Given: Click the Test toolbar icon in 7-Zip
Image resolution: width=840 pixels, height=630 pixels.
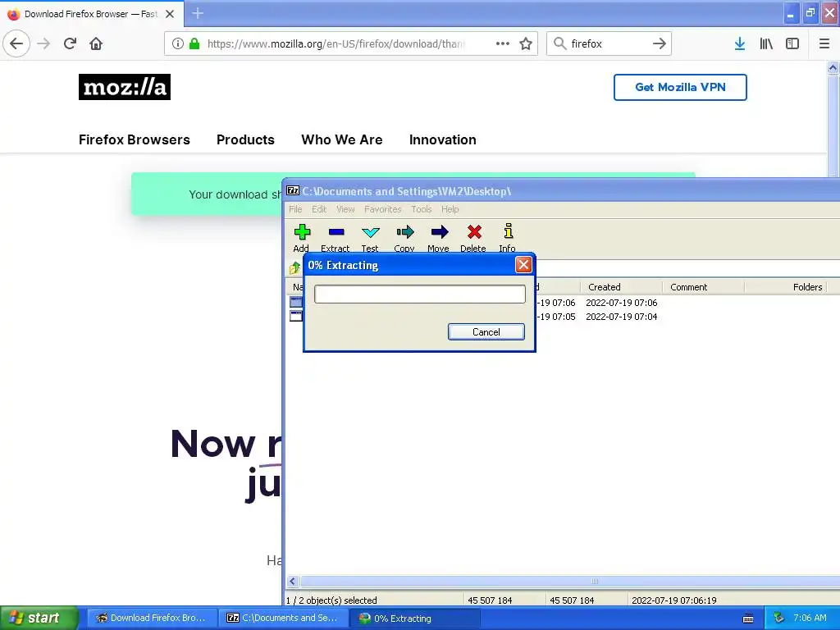Looking at the screenshot, I should (370, 232).
